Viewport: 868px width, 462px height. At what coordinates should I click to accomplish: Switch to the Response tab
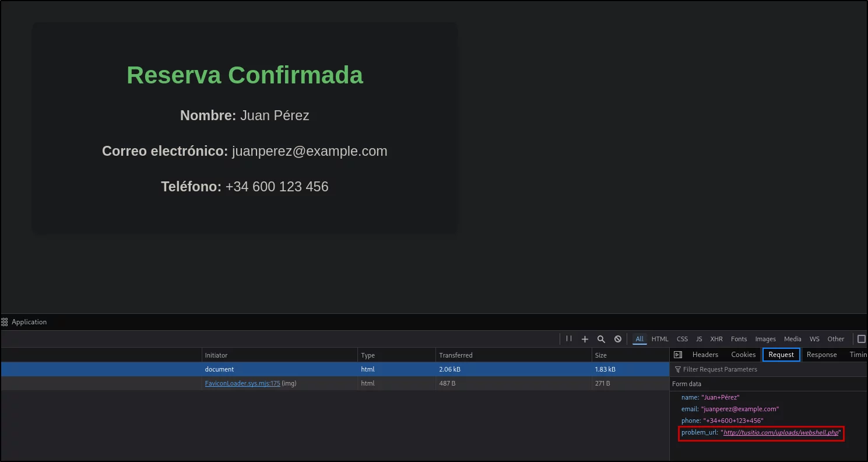coord(821,355)
